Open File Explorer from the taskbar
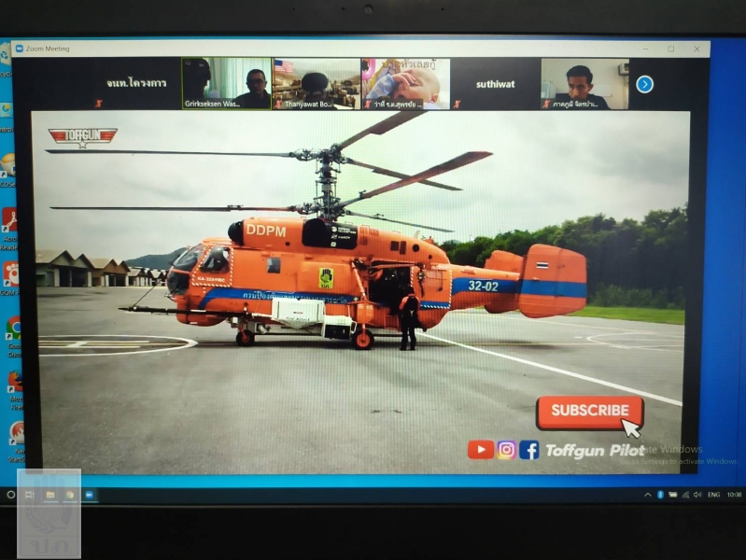Screen dimensions: 746x560 point(50,495)
